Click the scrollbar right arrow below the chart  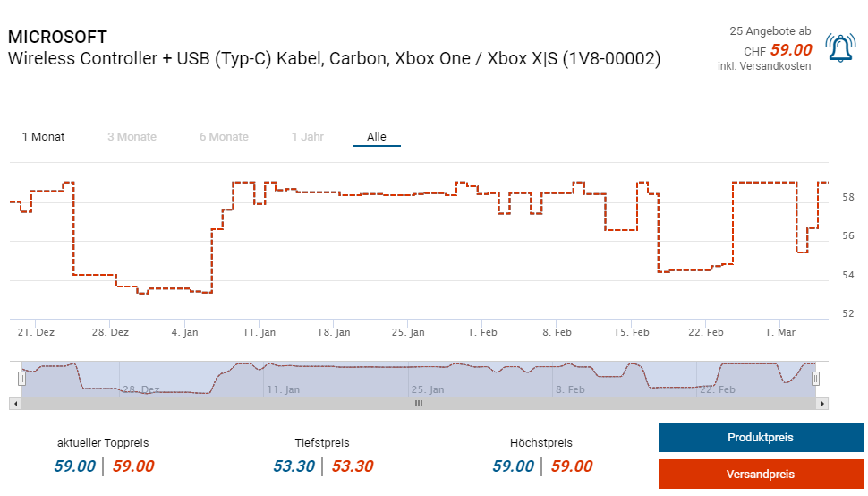coord(822,403)
